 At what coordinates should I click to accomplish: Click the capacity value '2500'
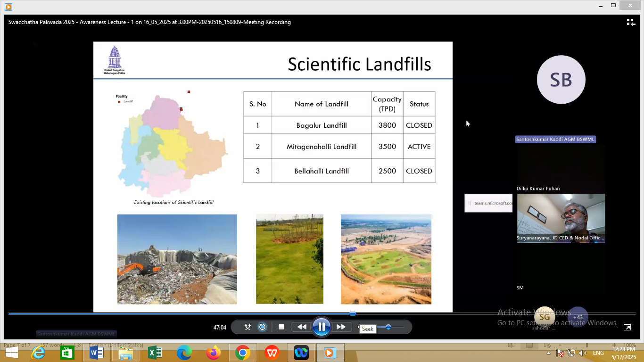(x=387, y=171)
